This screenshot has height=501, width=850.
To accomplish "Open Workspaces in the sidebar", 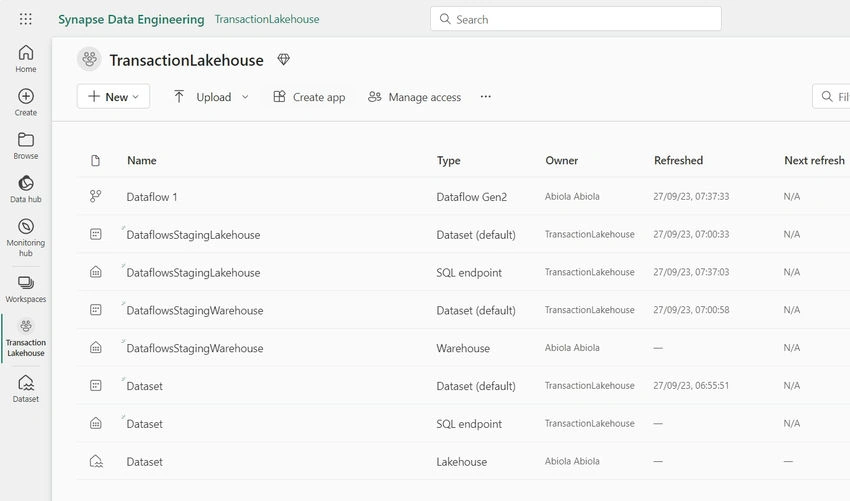I will tap(25, 288).
